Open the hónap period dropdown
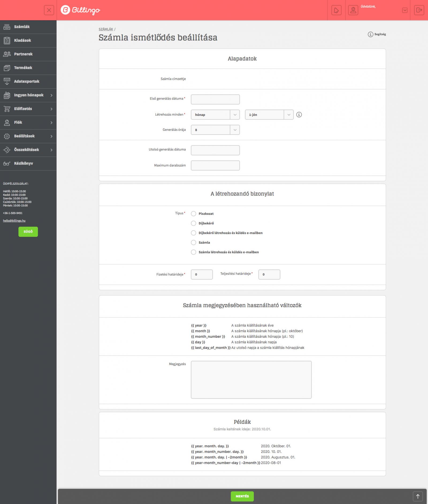The height and width of the screenshot is (504, 428). pos(215,115)
